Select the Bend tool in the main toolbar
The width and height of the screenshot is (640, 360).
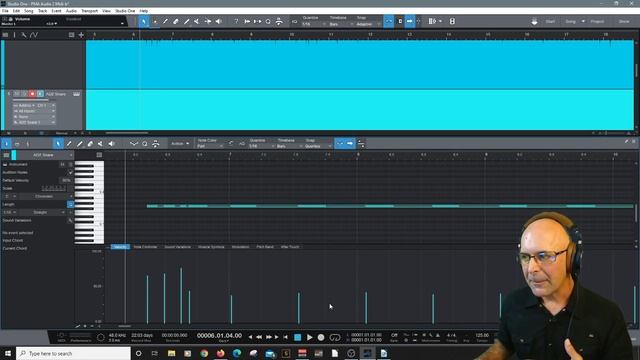(x=208, y=21)
